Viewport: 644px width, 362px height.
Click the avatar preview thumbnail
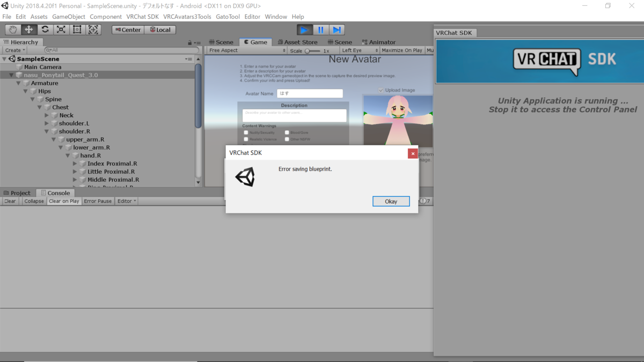[398, 121]
